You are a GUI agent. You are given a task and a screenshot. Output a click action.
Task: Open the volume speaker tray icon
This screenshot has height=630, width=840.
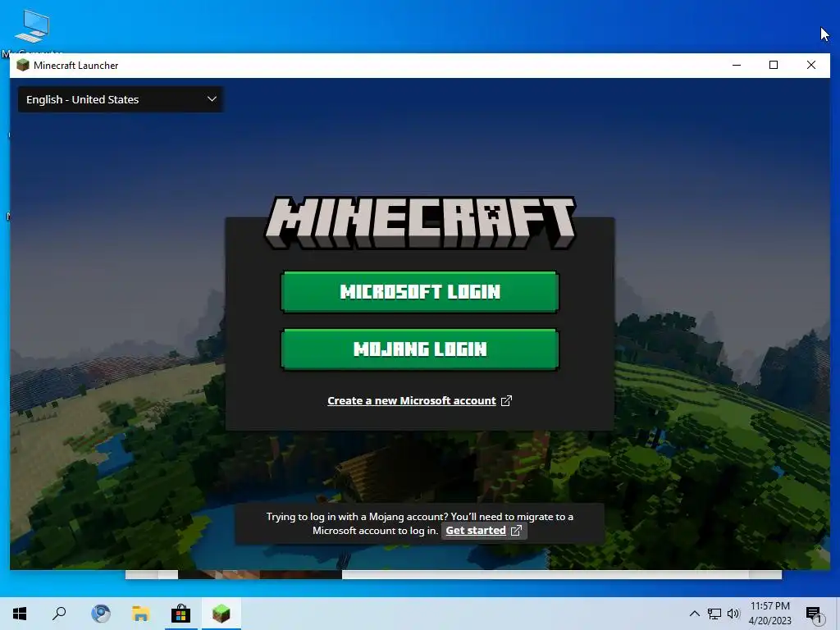click(x=733, y=614)
